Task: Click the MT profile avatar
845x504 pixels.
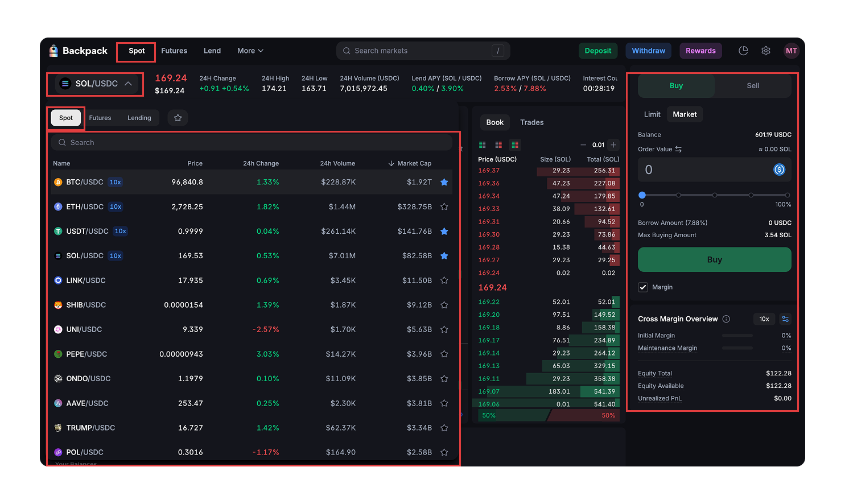Action: point(792,51)
